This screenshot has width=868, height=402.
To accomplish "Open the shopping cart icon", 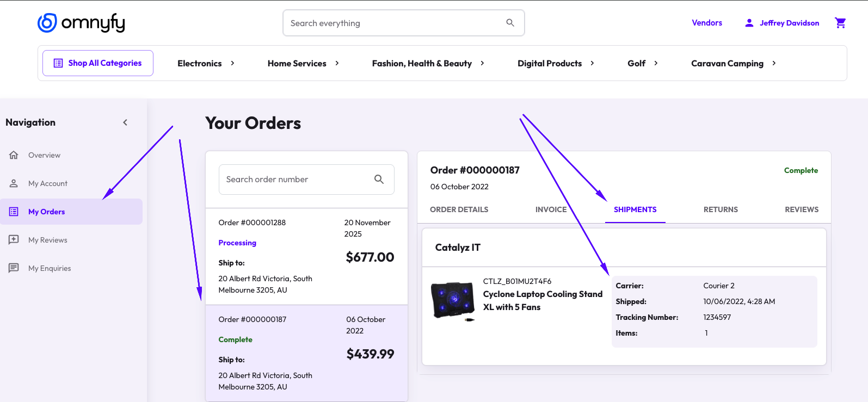I will [x=840, y=23].
